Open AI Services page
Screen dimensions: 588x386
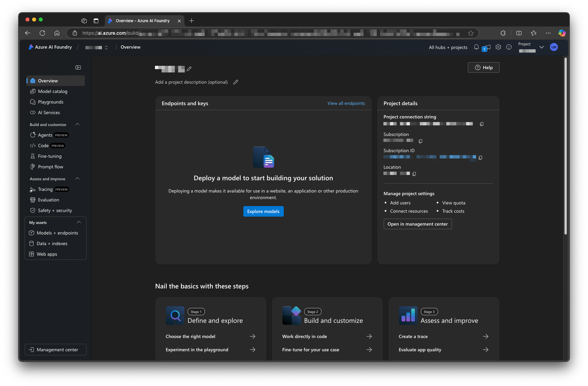pos(56,112)
